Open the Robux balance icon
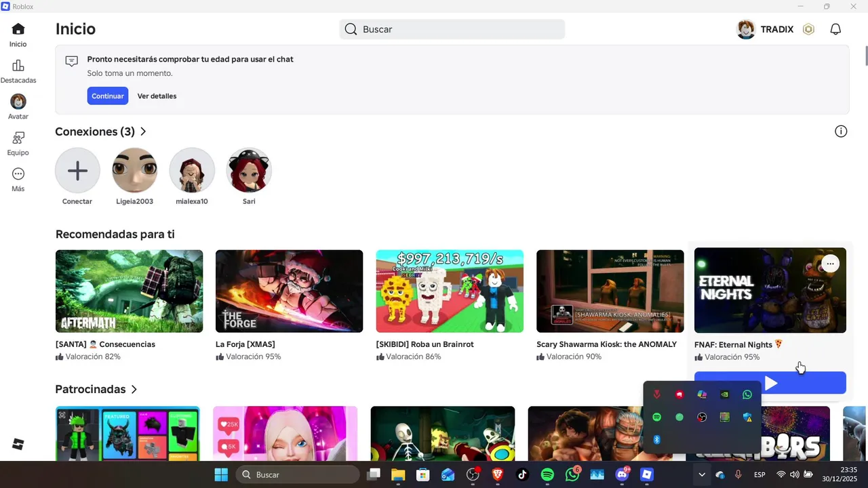 808,29
